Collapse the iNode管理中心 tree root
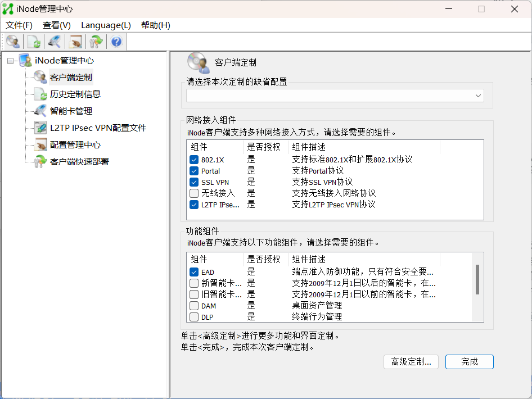 tap(11, 61)
